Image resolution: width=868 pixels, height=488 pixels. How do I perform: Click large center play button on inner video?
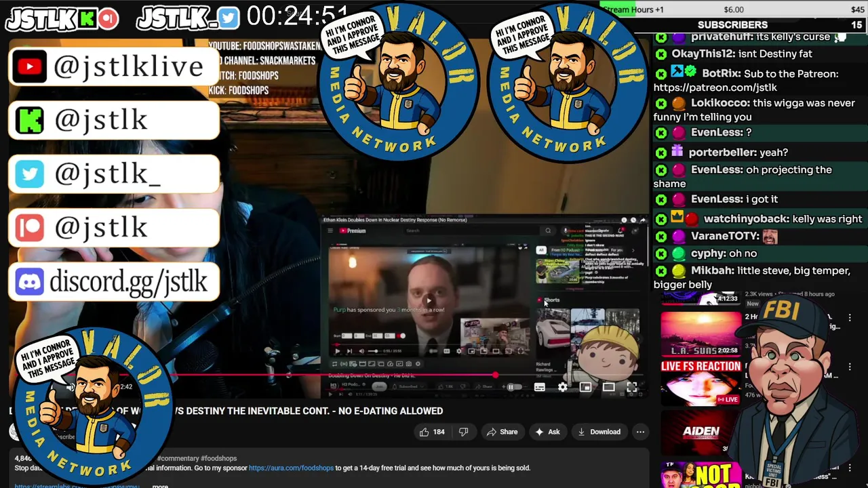click(x=429, y=301)
